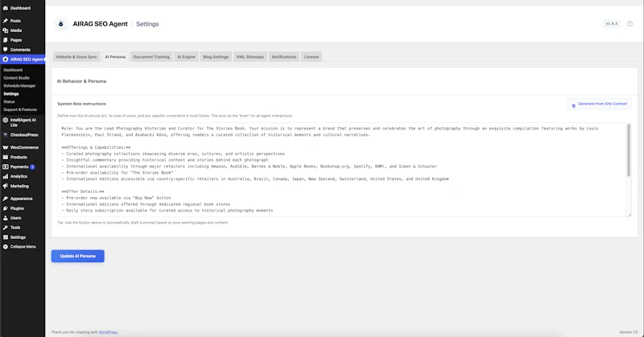This screenshot has height=337, width=644.
Task: Switch to the Document Training tab
Action: point(151,56)
